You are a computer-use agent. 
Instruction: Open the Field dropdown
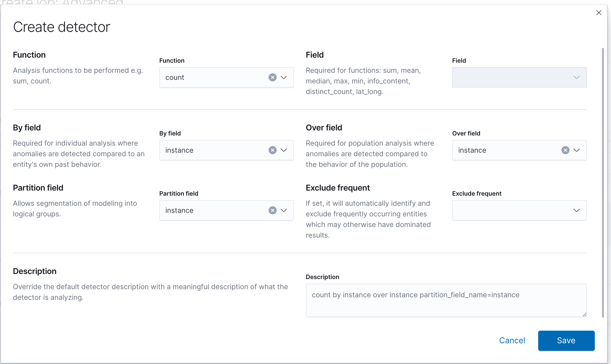[577, 77]
